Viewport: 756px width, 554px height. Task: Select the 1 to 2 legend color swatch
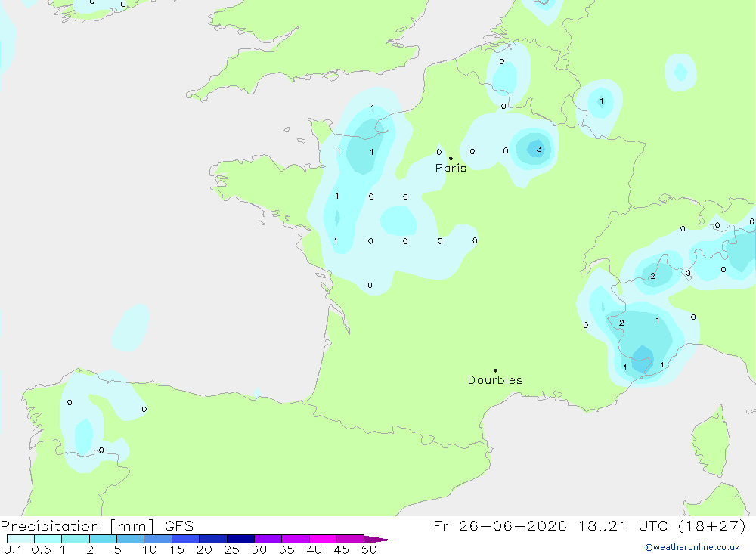tap(76, 539)
